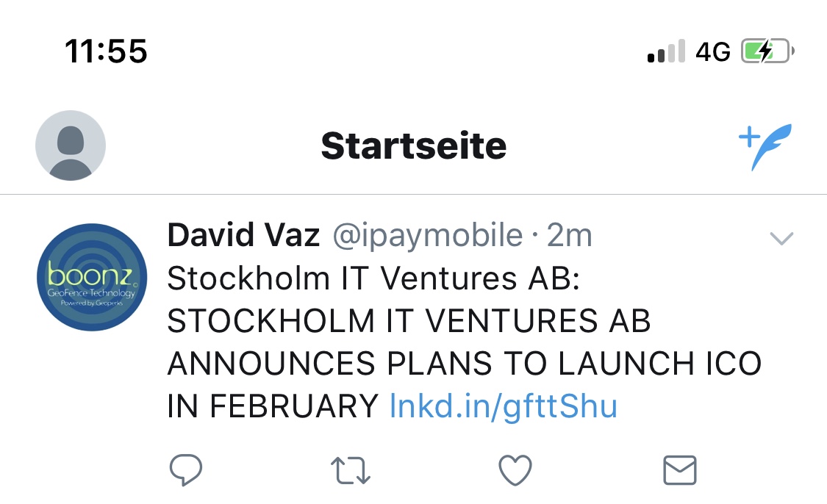
Task: Open David Vaz's profile name
Action: [x=243, y=235]
